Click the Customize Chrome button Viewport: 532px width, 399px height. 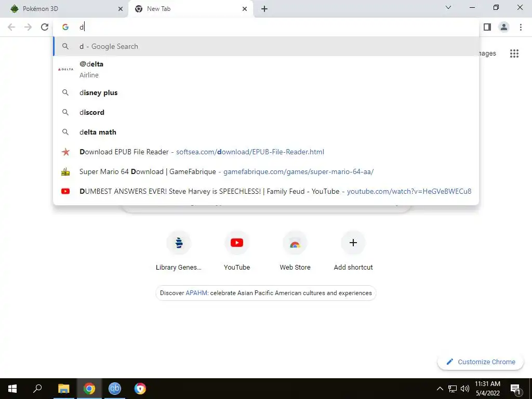pos(481,362)
